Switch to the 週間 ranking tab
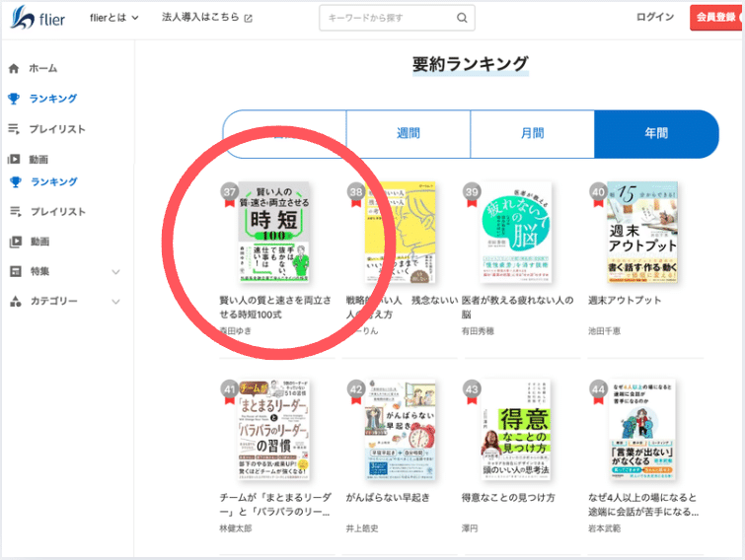Image resolution: width=745 pixels, height=560 pixels. coord(408,134)
